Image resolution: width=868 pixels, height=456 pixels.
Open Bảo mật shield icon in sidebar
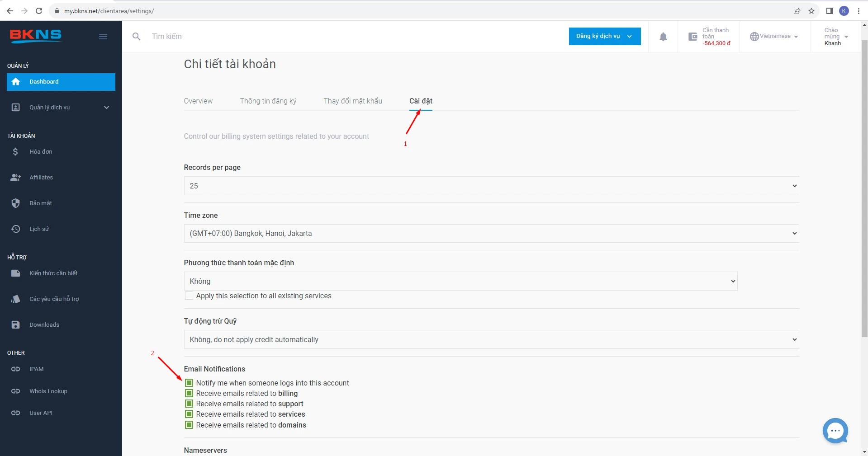point(16,203)
